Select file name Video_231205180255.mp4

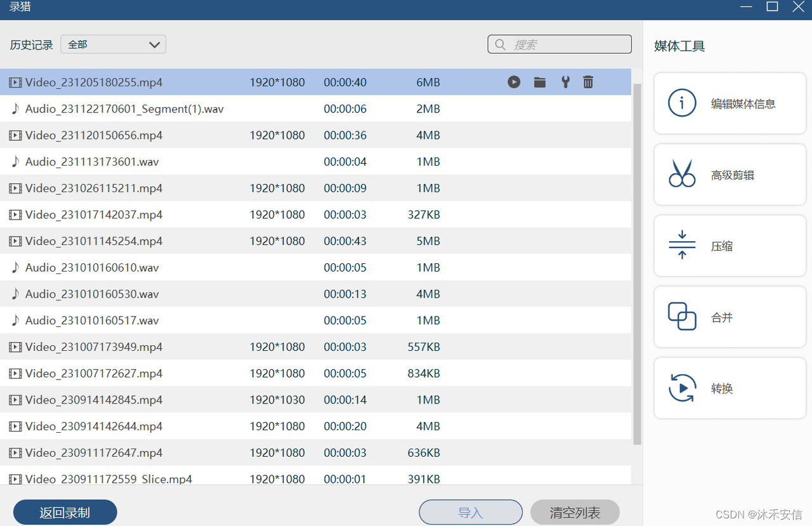click(94, 82)
